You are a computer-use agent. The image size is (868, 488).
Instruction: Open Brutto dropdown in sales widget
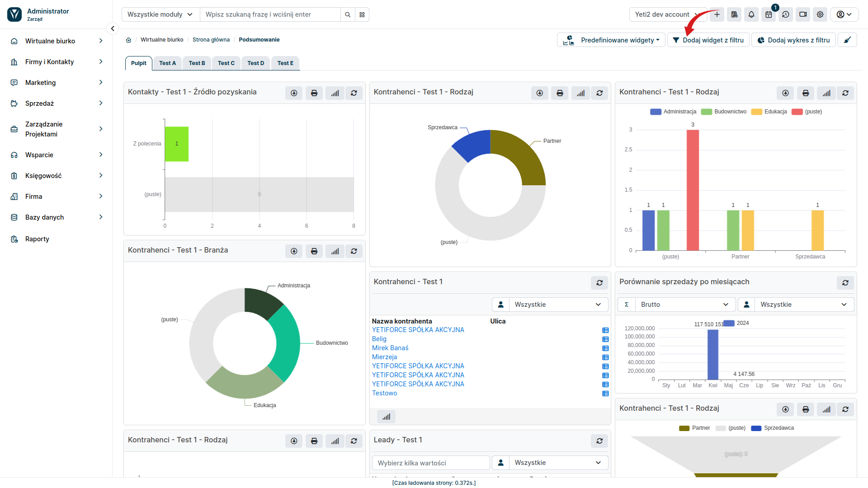(685, 305)
